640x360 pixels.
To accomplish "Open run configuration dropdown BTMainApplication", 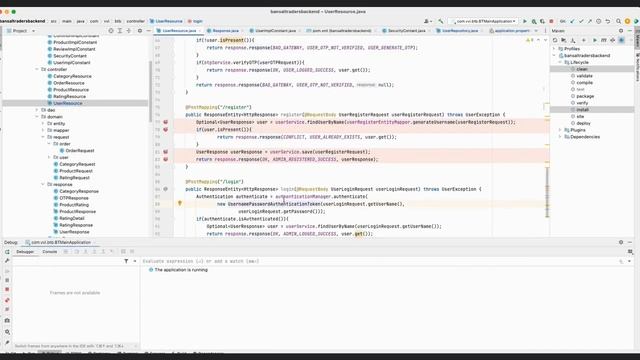I will point(484,21).
